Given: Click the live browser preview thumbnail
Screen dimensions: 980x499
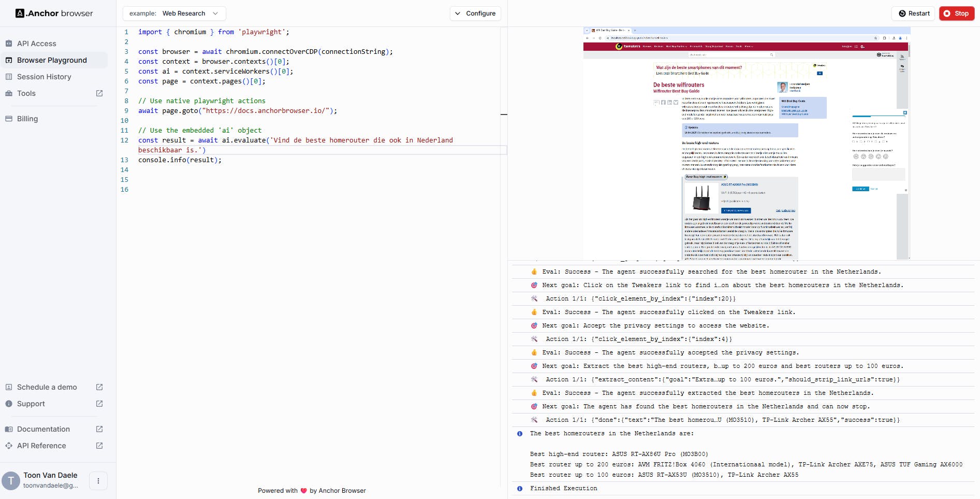Looking at the screenshot, I should 746,144.
